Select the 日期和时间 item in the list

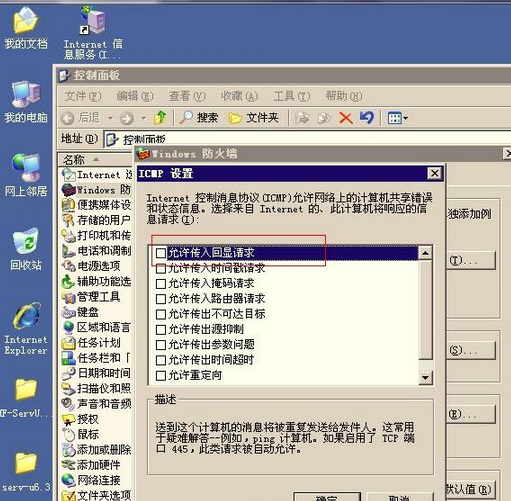97,373
